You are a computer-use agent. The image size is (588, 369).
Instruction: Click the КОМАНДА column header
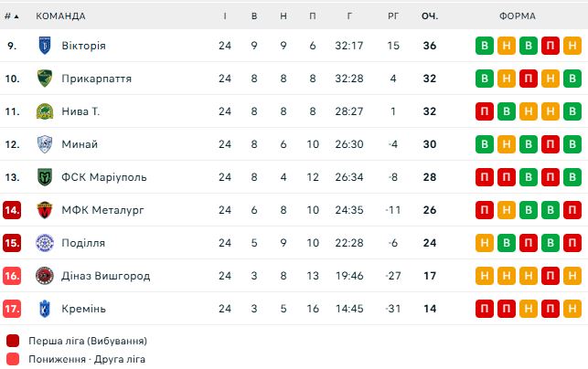(x=60, y=16)
